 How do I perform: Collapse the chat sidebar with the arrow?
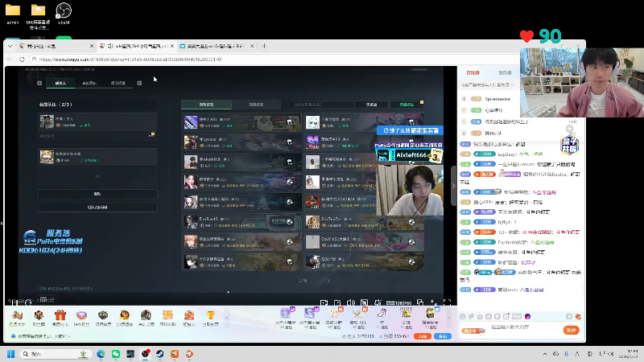click(453, 186)
